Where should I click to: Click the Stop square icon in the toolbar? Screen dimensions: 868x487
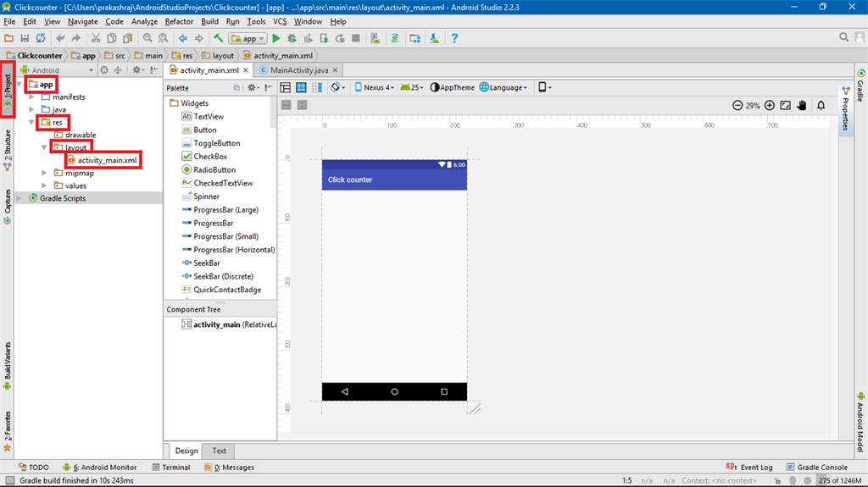(356, 38)
